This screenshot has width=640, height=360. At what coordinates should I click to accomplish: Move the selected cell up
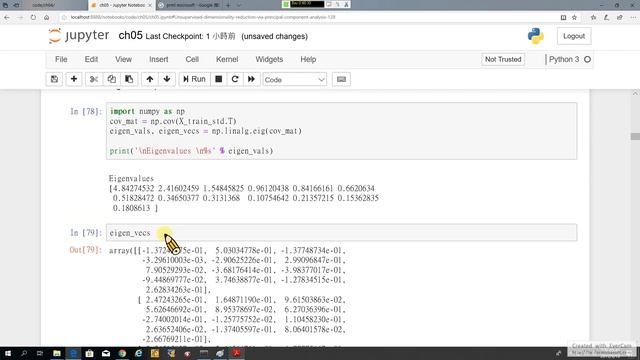(150, 79)
